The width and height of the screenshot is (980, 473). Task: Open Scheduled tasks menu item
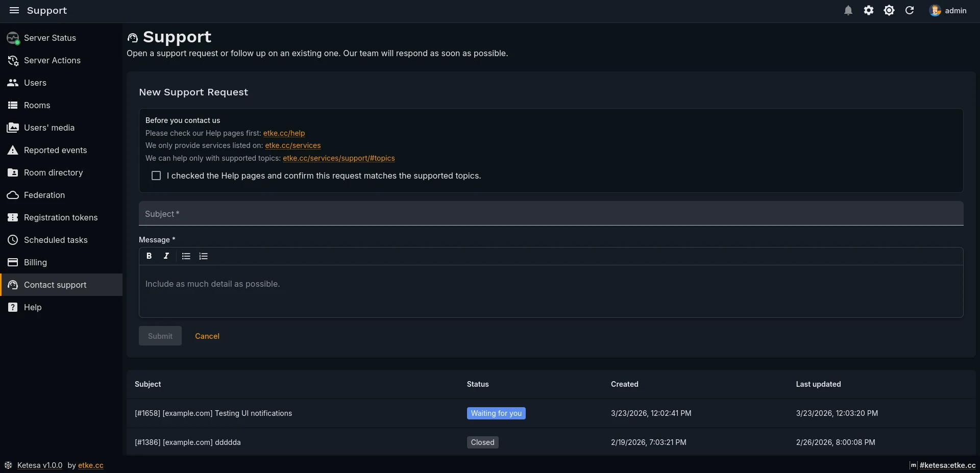(61, 240)
